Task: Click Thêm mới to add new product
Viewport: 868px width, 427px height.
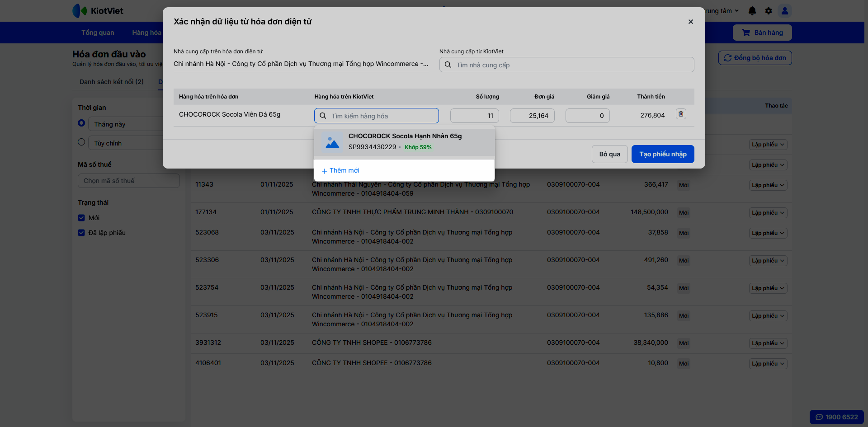Action: point(340,170)
